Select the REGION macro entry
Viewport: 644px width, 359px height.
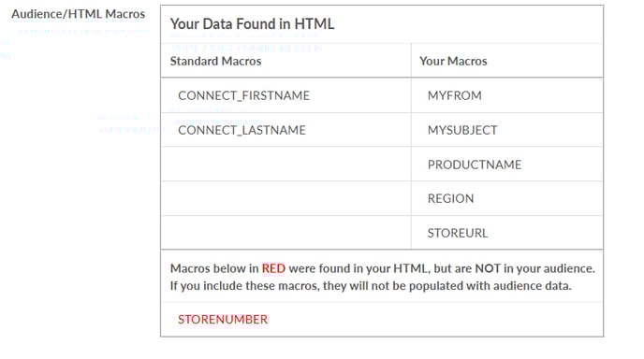450,198
